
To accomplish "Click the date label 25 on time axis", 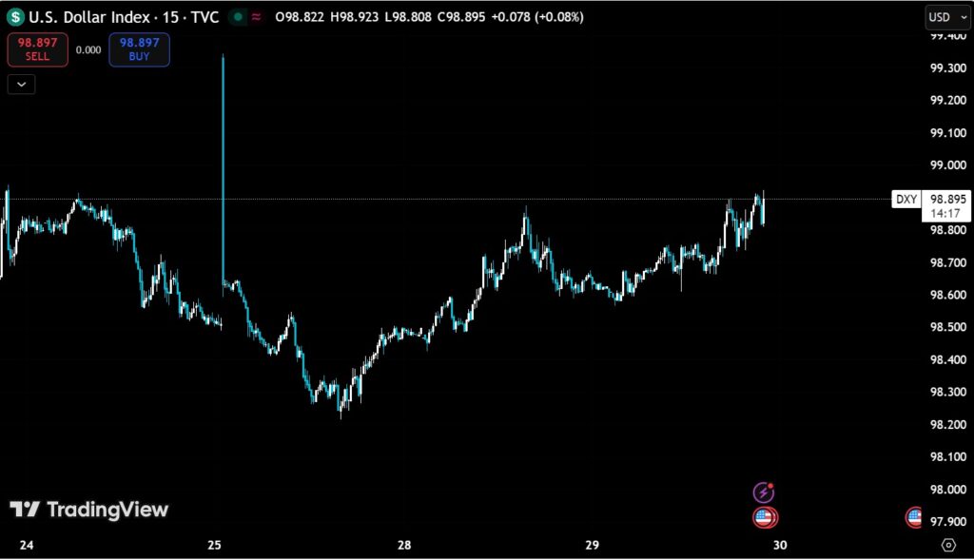I will point(214,545).
